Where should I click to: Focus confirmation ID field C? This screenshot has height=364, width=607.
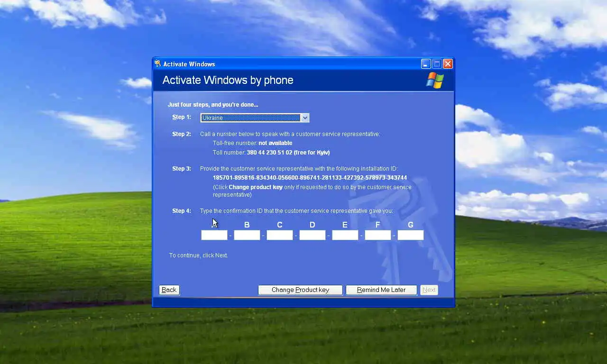[280, 235]
